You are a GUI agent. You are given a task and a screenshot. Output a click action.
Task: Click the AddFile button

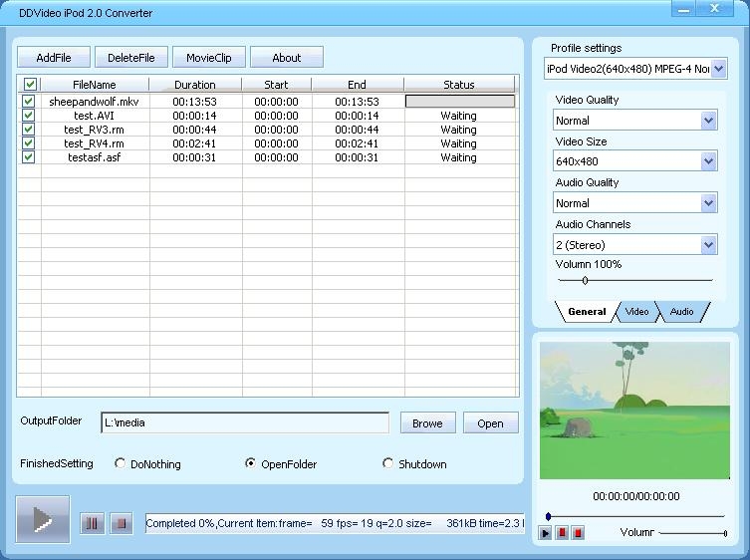[x=54, y=58]
